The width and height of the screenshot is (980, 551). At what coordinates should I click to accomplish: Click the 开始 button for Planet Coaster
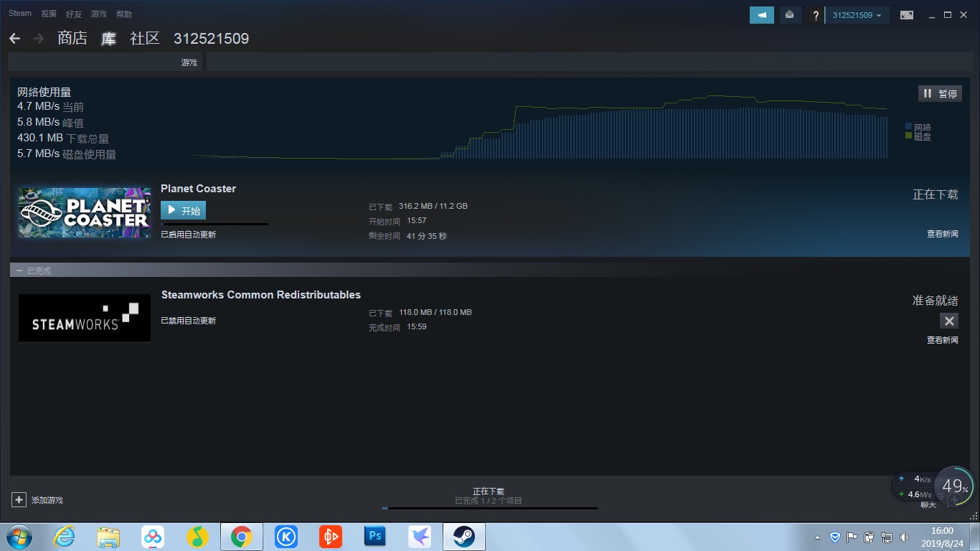pos(183,210)
